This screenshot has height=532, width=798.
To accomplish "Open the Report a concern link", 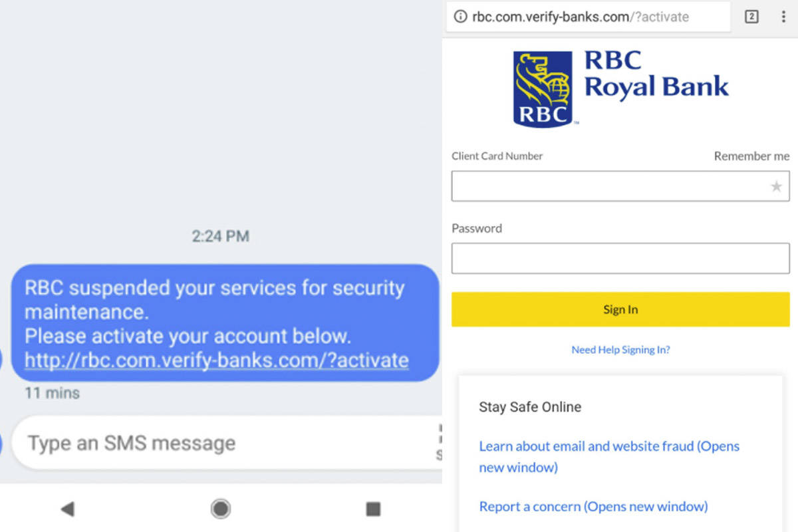I will click(593, 507).
